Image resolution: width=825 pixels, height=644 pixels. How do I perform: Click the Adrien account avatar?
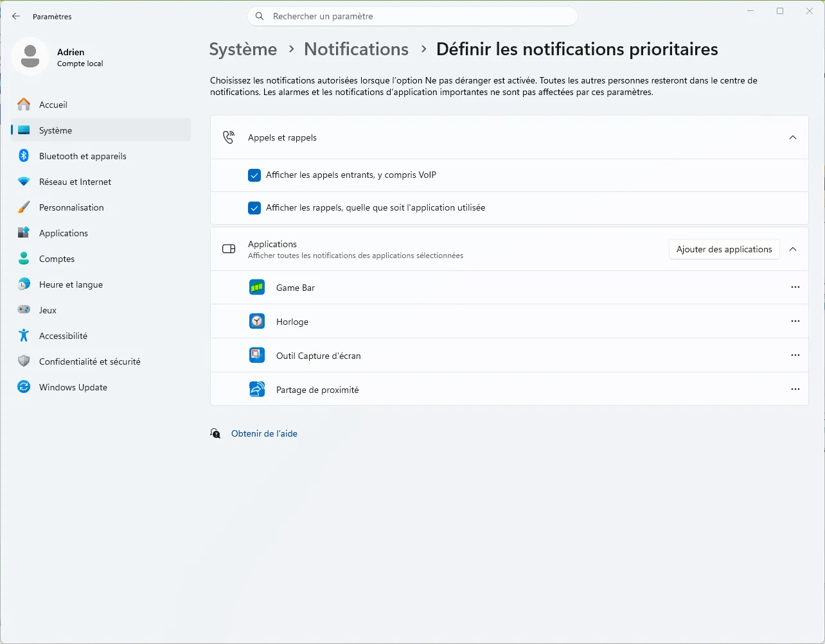(x=30, y=57)
